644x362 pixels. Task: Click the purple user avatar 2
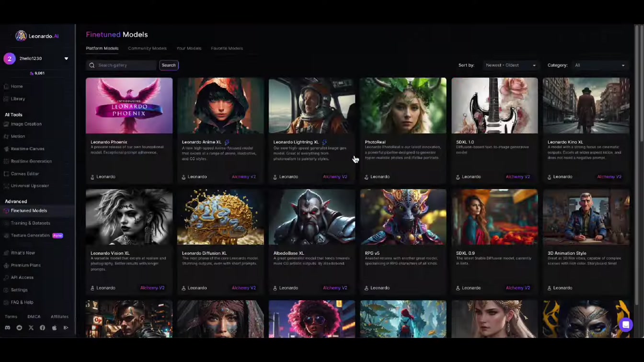[x=10, y=58]
